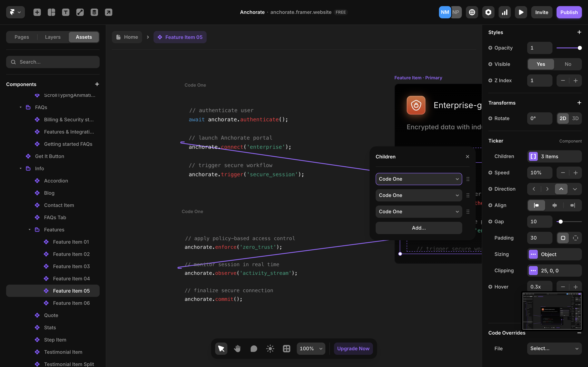Toggle the light/dark sun icon
The width and height of the screenshot is (588, 367).
270,349
